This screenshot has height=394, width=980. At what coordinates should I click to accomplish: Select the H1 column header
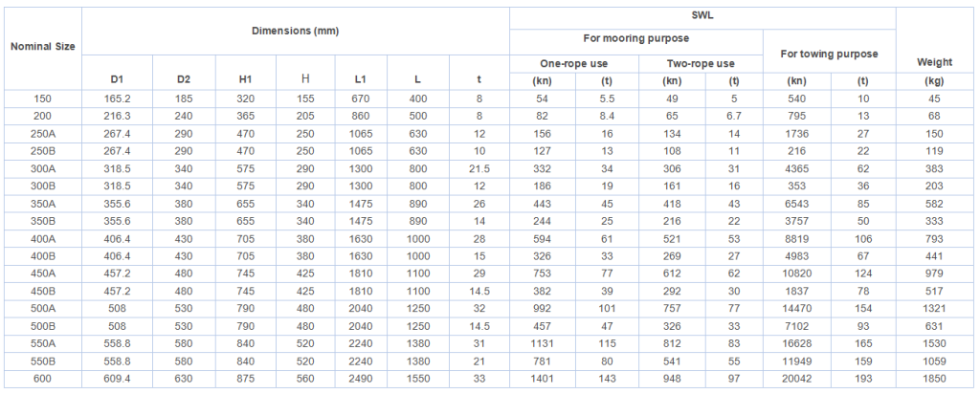pyautogui.click(x=246, y=80)
